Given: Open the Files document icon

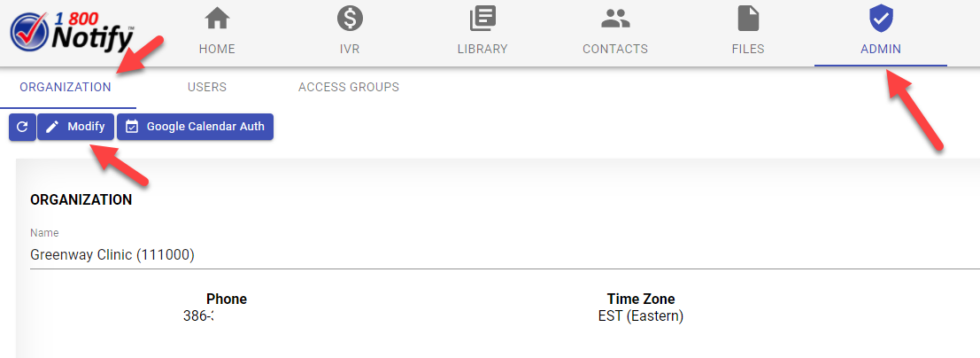Looking at the screenshot, I should pos(748,18).
